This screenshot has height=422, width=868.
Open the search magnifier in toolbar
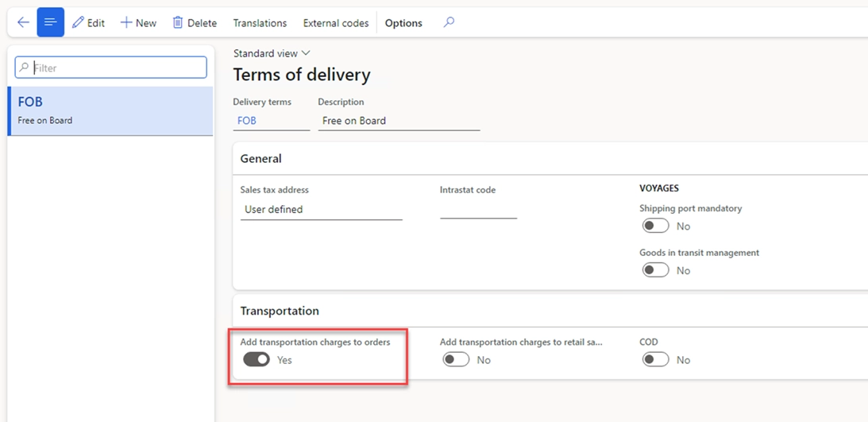(x=449, y=22)
